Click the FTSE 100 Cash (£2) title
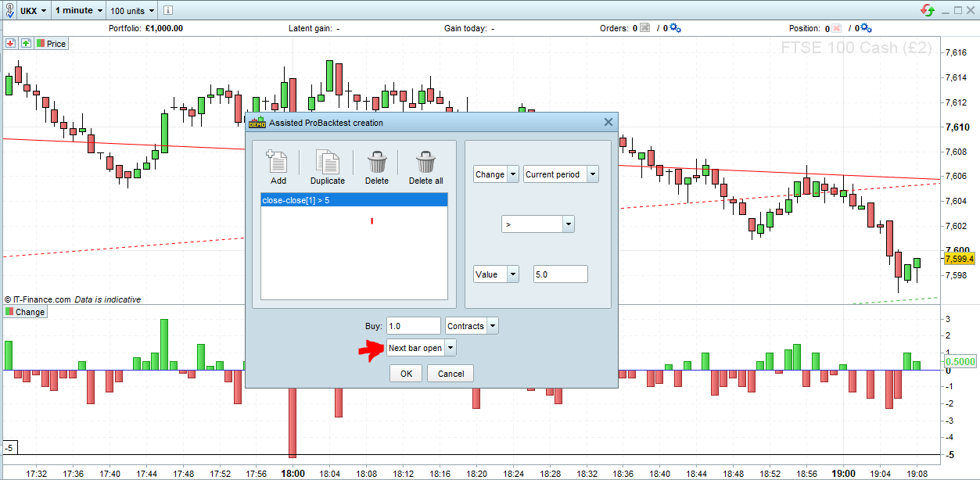The height and width of the screenshot is (480, 980). point(856,48)
